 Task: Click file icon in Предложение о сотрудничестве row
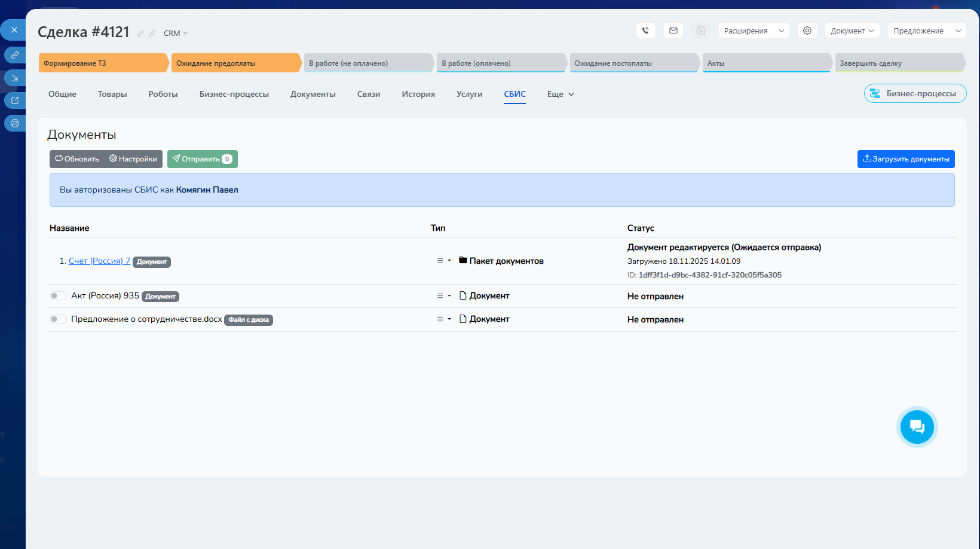point(463,319)
